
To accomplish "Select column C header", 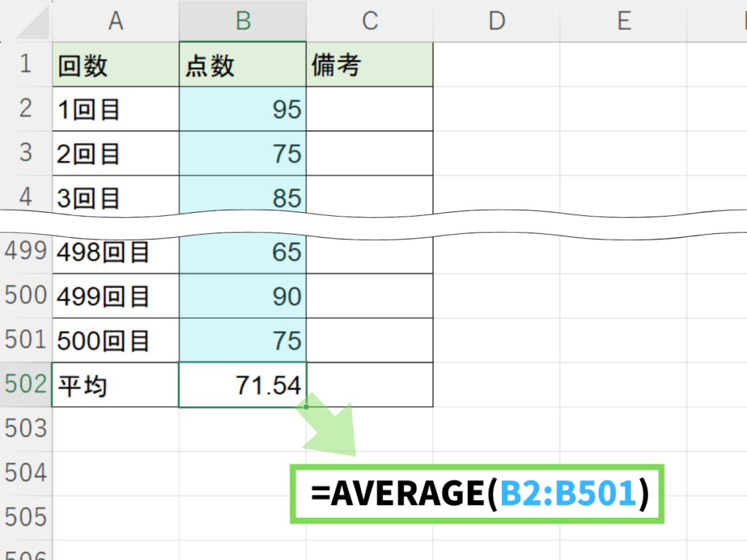I will click(370, 21).
